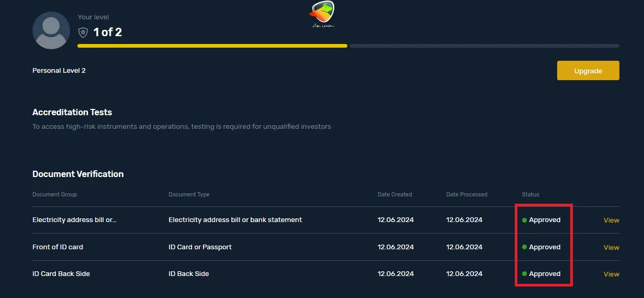Open View link for Front of ID card

[x=611, y=248]
